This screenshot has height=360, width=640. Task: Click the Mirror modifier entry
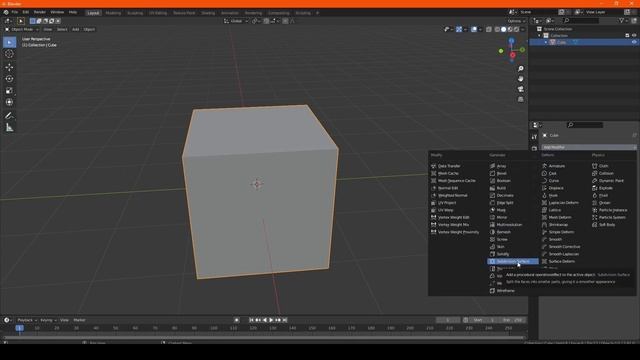click(x=502, y=218)
